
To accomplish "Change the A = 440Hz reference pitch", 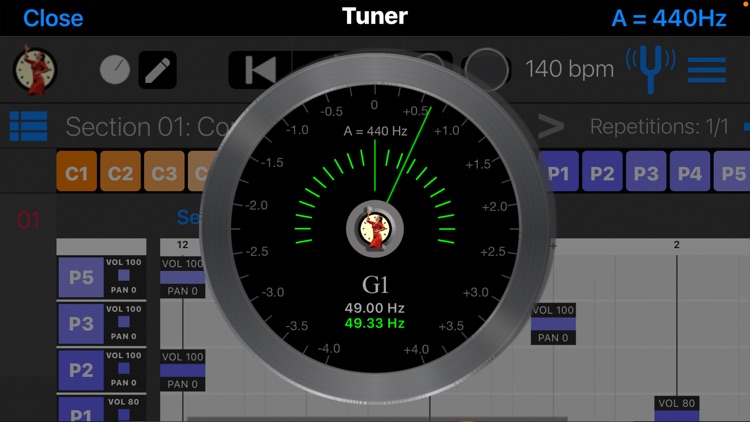I will click(669, 18).
